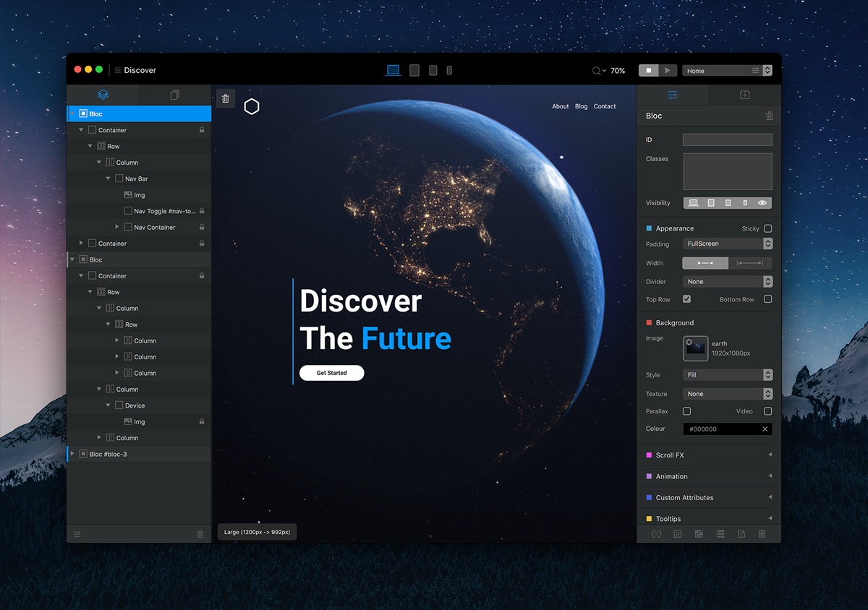Click the delete Bloc trash icon
This screenshot has height=610, width=868.
769,116
